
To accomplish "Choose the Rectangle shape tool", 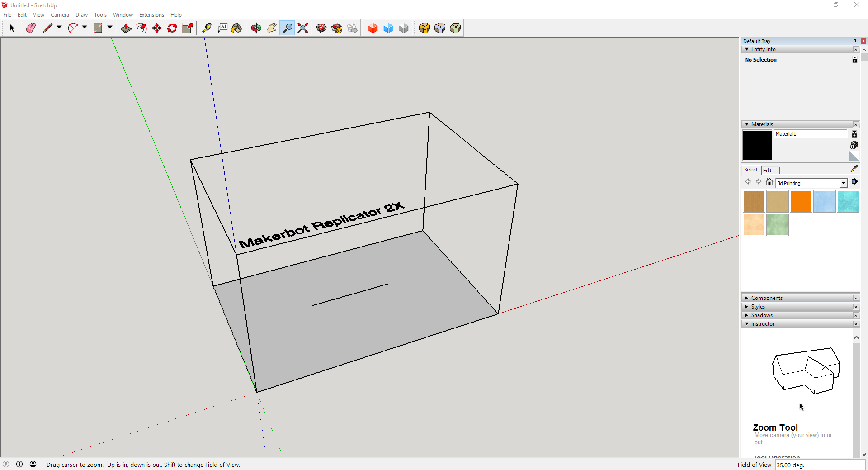I will coord(98,28).
